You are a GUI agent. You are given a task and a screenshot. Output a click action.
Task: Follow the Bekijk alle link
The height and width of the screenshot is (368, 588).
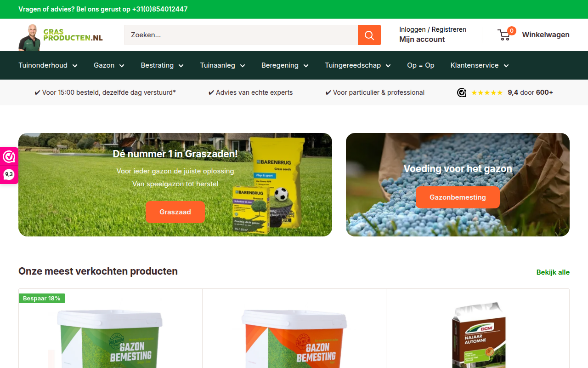pyautogui.click(x=553, y=272)
